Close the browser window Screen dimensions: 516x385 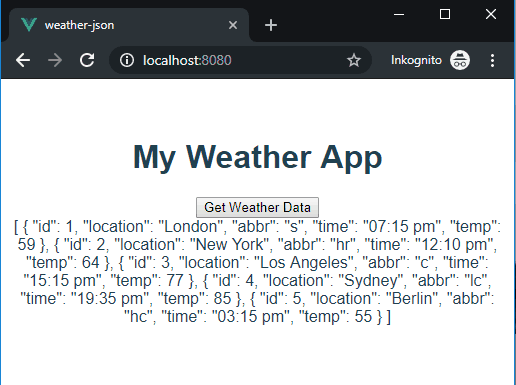(x=491, y=14)
